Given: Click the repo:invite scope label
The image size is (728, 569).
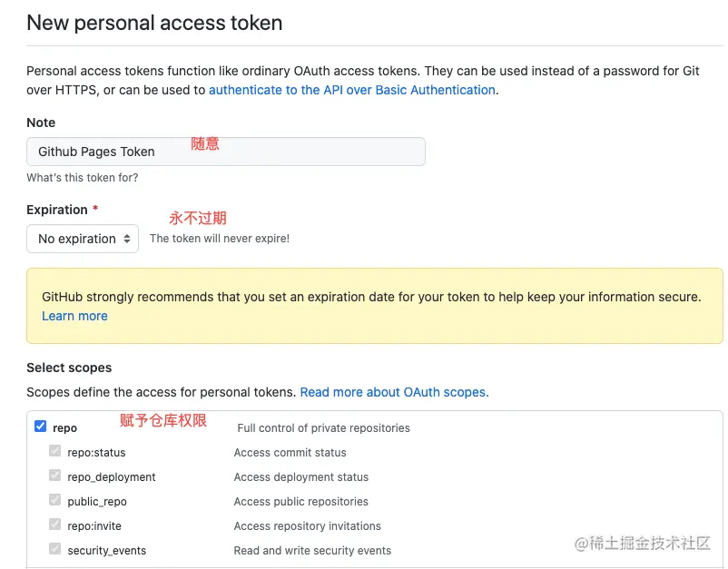Looking at the screenshot, I should [x=94, y=525].
